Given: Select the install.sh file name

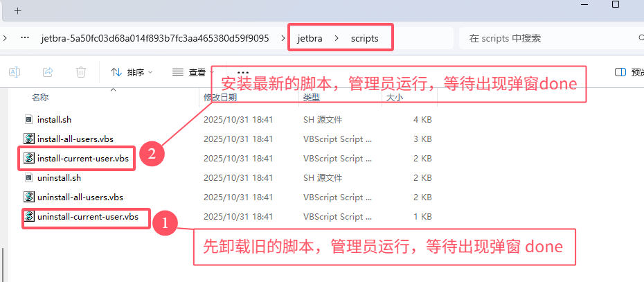Looking at the screenshot, I should tap(54, 120).
